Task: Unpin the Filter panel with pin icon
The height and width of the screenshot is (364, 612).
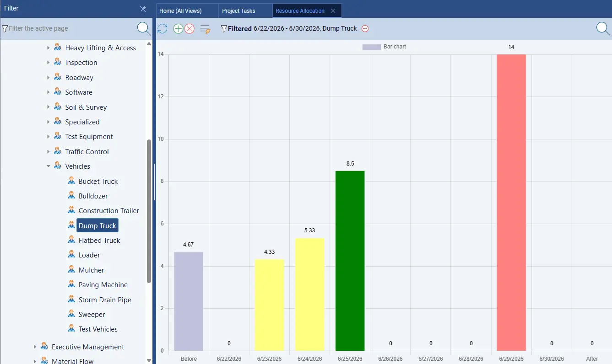Action: [x=143, y=9]
